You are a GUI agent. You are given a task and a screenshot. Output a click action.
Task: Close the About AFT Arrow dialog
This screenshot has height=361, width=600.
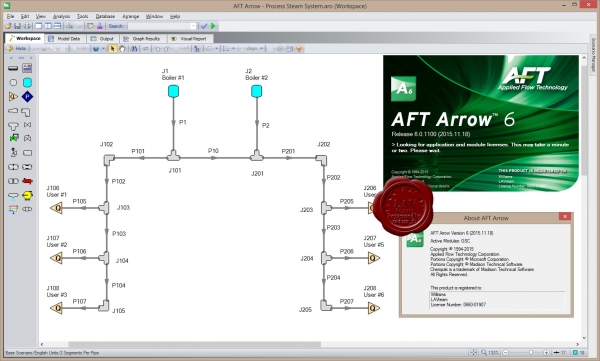click(x=565, y=216)
